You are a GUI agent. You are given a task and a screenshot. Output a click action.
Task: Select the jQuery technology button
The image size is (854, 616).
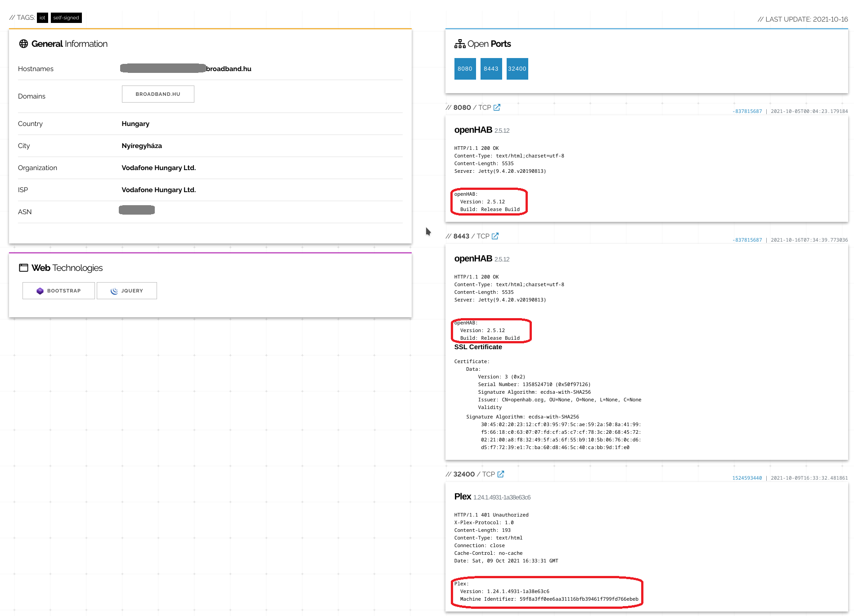pyautogui.click(x=127, y=291)
